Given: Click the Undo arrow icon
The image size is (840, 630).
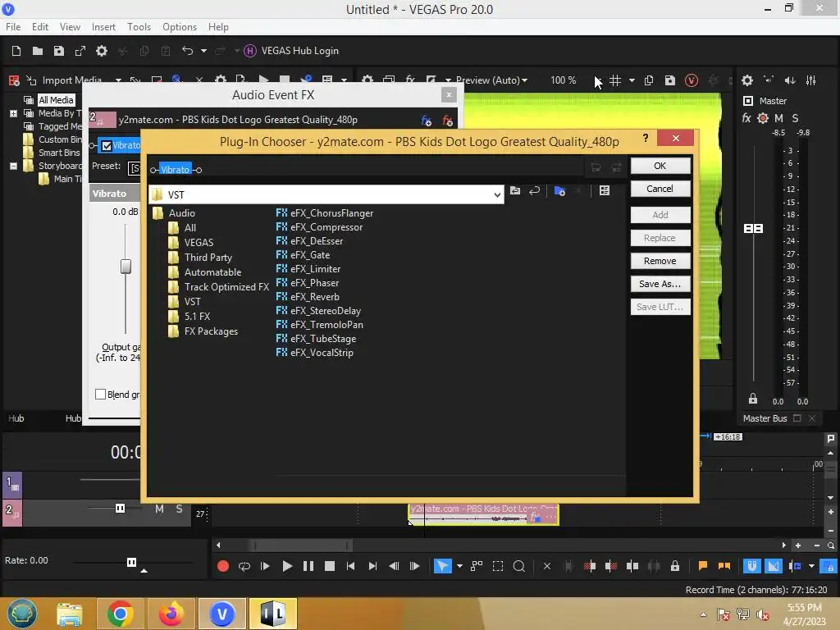Looking at the screenshot, I should (188, 51).
